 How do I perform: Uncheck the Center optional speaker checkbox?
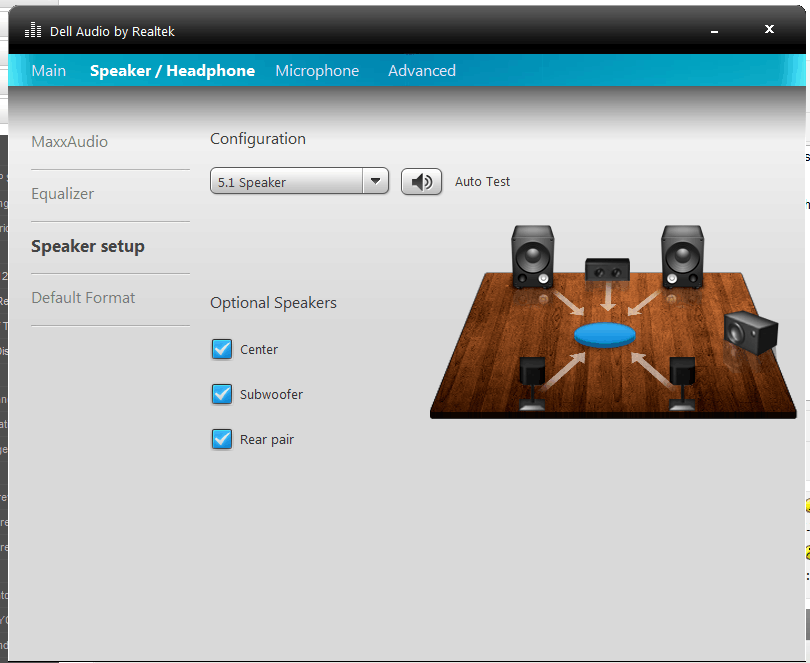coord(222,349)
